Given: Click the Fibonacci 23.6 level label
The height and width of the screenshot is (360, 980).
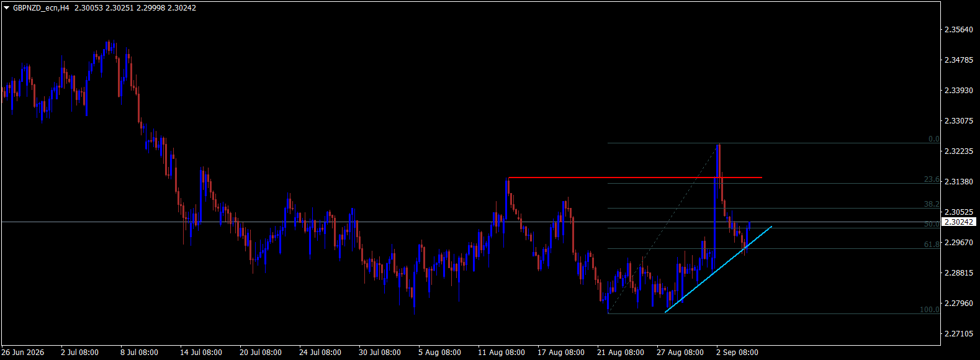Looking at the screenshot, I should pyautogui.click(x=932, y=179).
